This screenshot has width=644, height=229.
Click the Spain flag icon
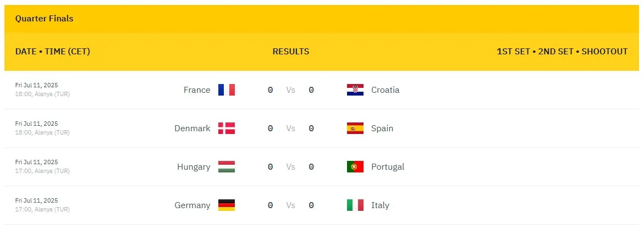coord(355,129)
